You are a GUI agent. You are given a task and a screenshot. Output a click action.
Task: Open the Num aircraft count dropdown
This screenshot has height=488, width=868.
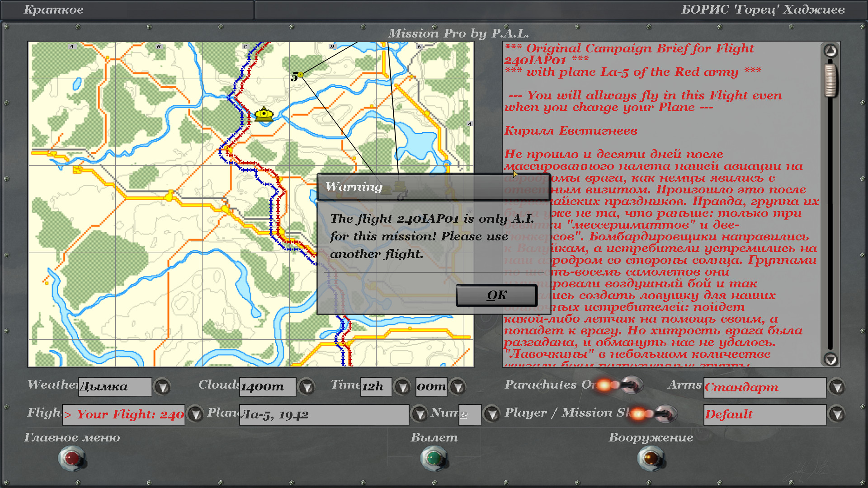pyautogui.click(x=491, y=414)
